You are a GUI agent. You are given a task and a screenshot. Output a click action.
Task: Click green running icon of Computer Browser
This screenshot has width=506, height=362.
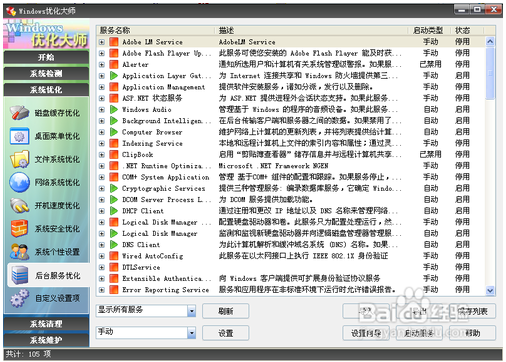point(114,132)
